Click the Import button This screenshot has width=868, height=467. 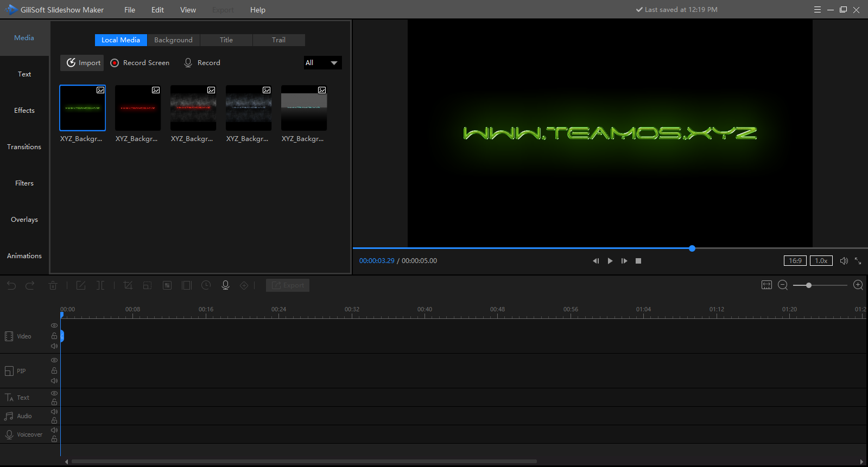(x=82, y=63)
